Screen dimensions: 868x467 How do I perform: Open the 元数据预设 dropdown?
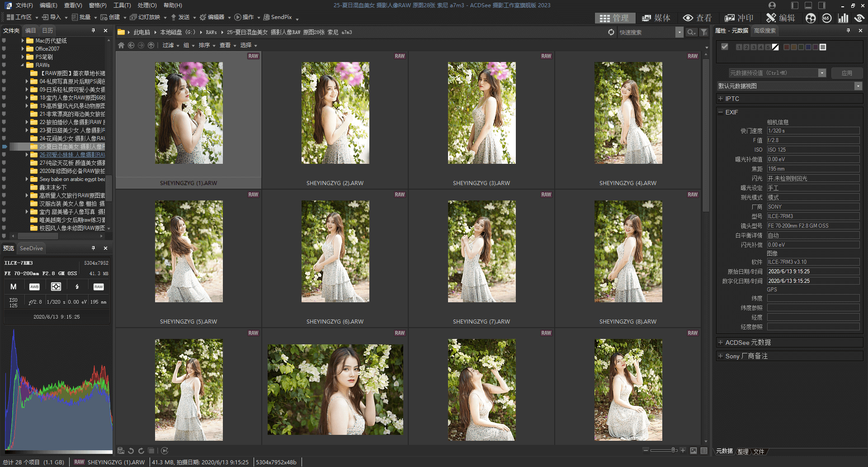click(x=822, y=73)
